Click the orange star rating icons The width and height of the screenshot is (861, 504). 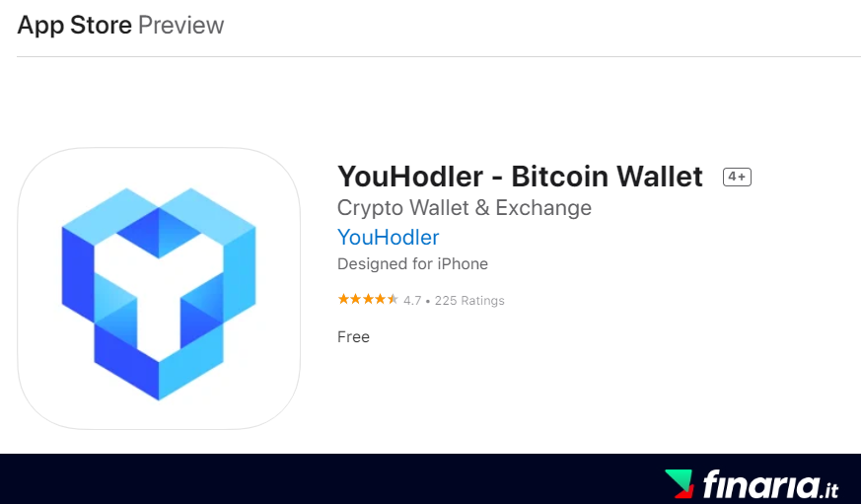[367, 299]
